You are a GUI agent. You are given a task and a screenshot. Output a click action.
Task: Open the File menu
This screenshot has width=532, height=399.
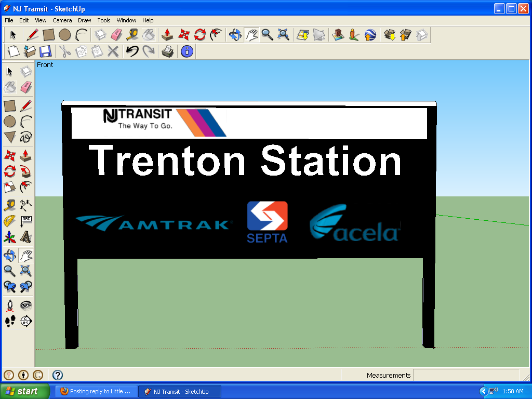point(9,20)
